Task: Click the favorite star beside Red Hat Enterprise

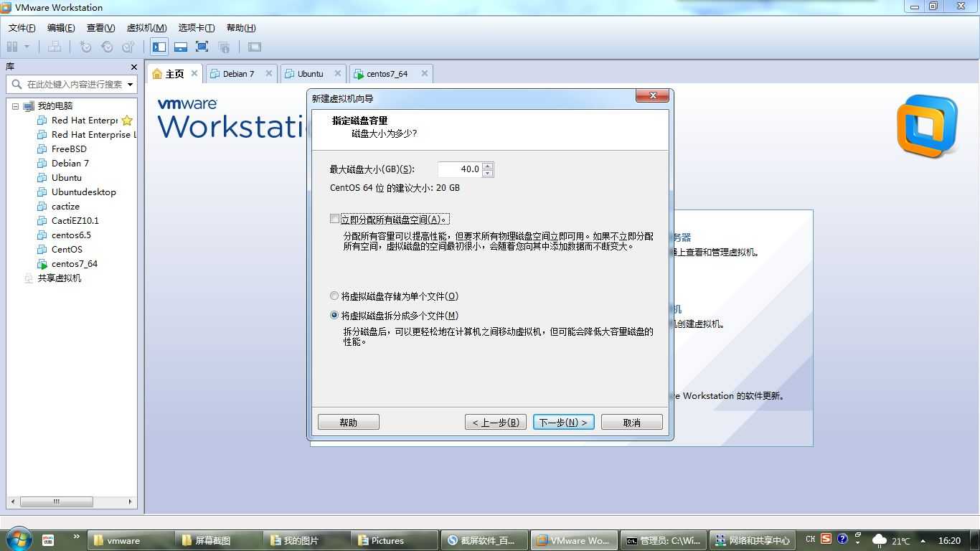Action: 127,120
